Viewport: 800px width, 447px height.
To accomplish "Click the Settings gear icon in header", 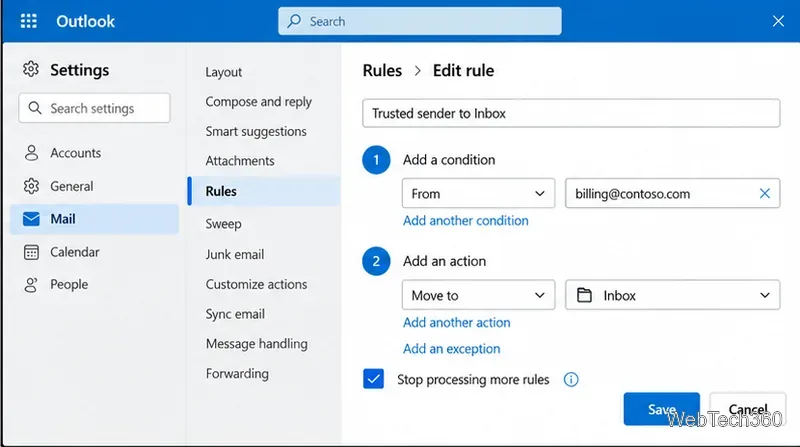I will tap(31, 69).
